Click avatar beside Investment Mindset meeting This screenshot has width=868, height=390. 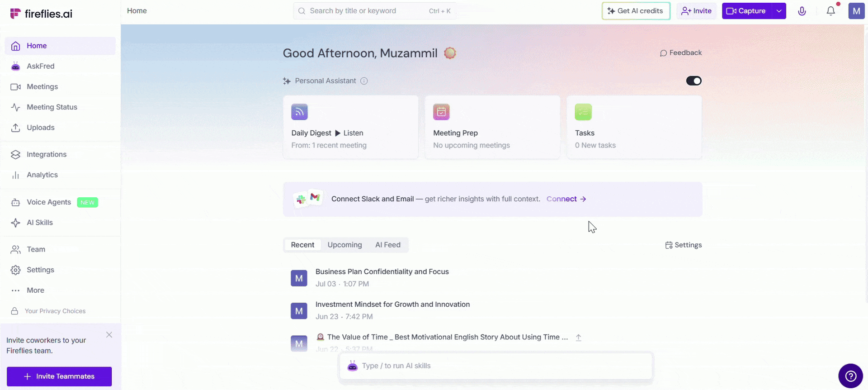point(299,311)
